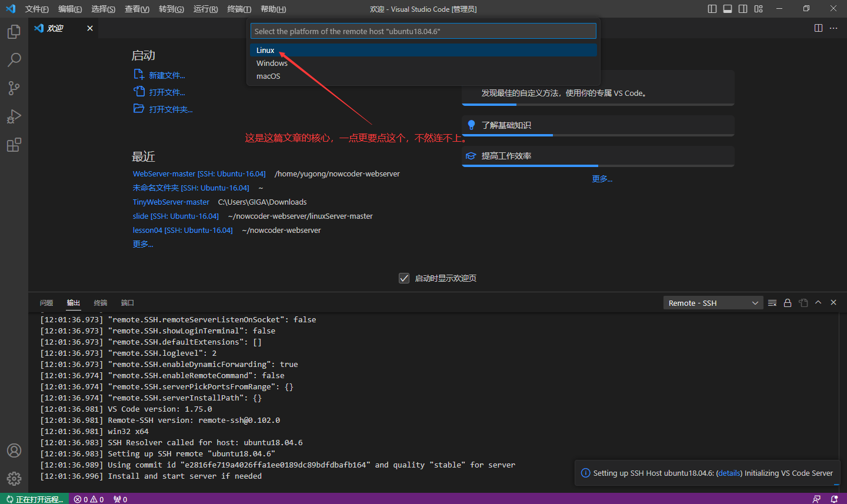Open the 提高工作效率 walkthrough
This screenshot has width=847, height=504.
(x=598, y=156)
